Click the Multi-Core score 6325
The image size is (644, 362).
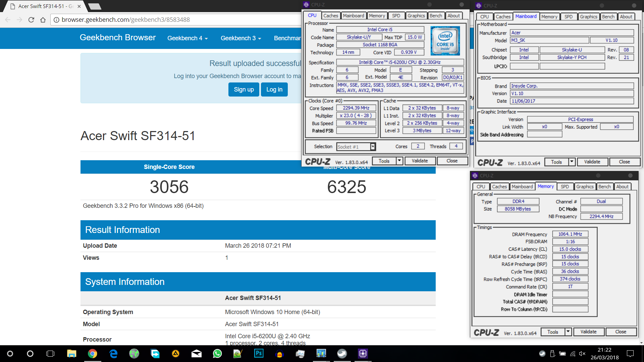(x=346, y=187)
